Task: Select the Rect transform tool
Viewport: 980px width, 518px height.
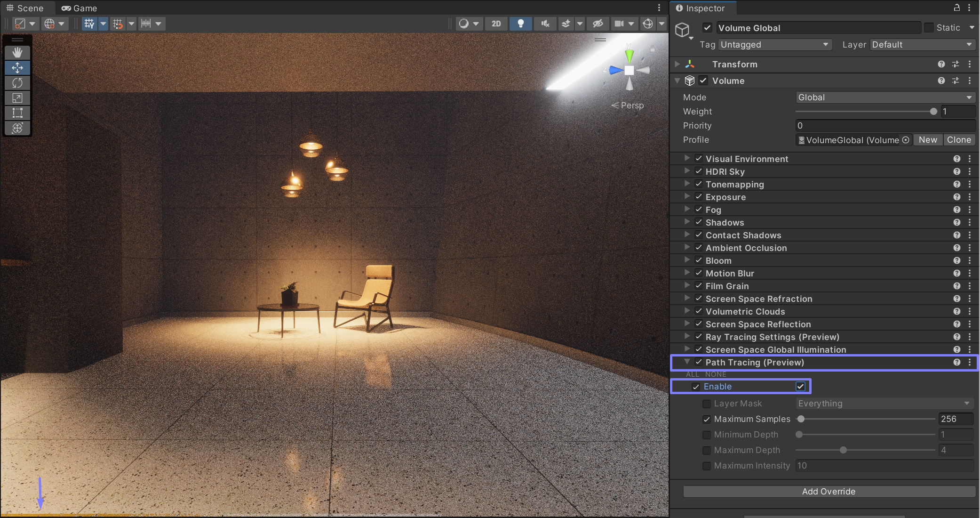Action: (17, 113)
